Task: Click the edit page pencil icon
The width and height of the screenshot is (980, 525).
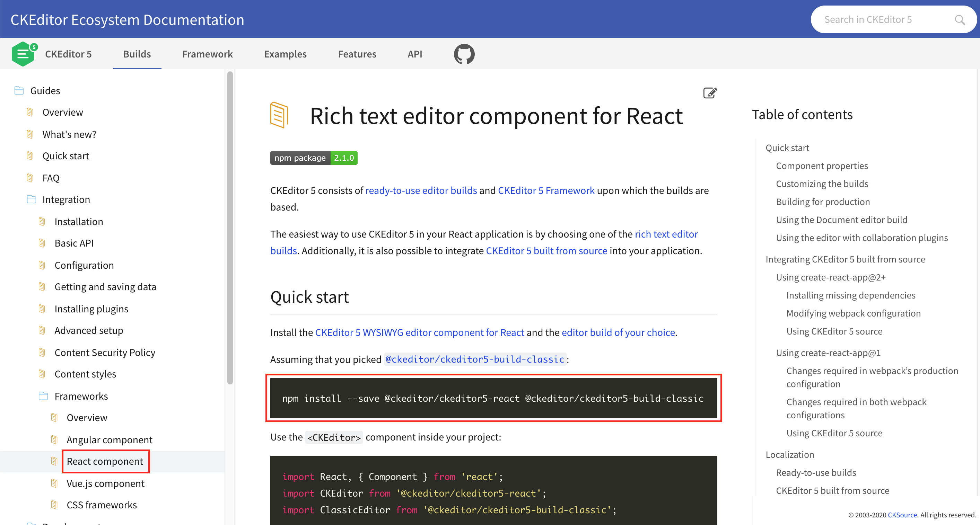Action: (x=709, y=93)
